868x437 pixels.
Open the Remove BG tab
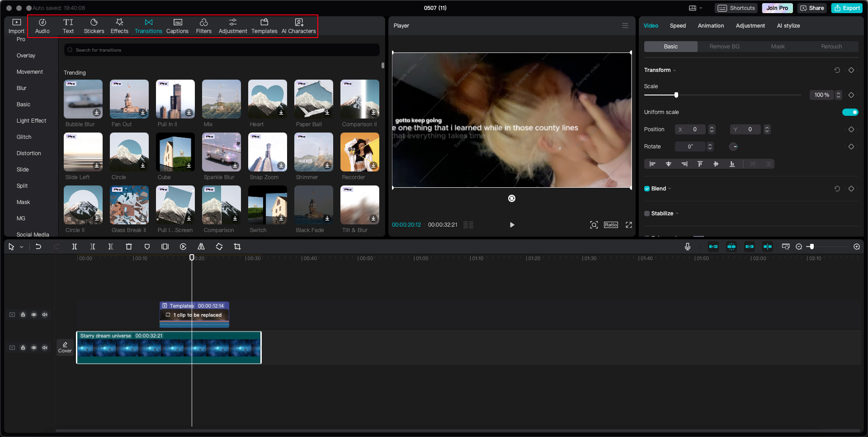[724, 46]
